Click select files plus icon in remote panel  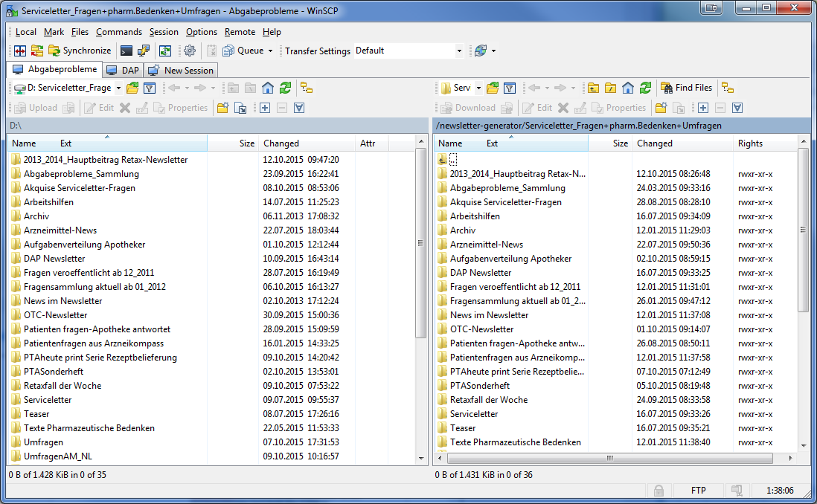[702, 108]
